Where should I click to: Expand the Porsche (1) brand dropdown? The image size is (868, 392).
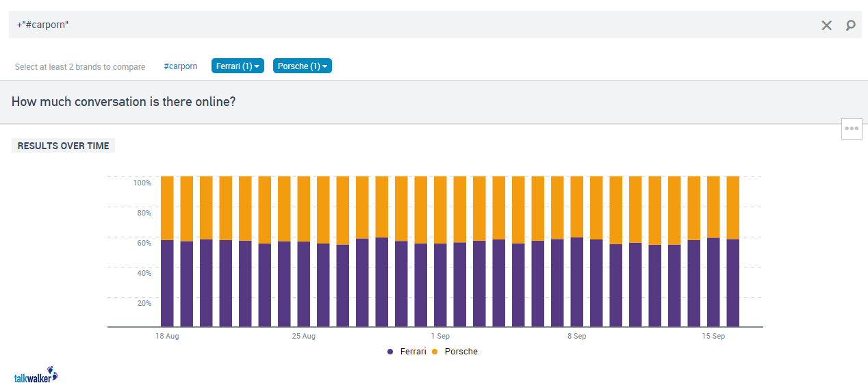303,66
